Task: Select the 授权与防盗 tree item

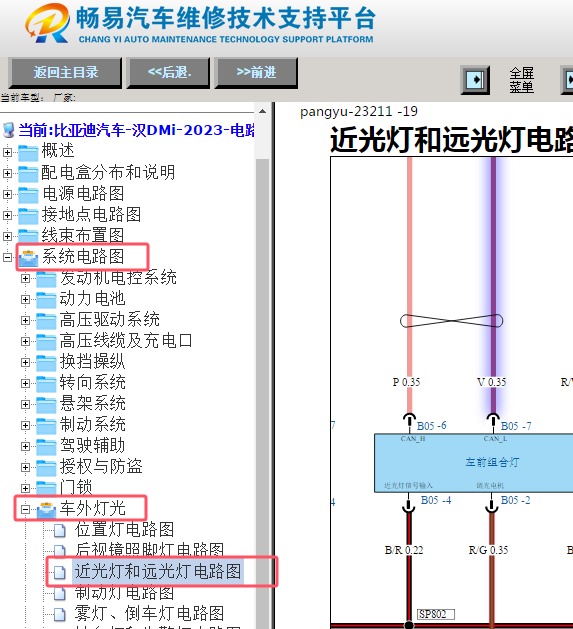Action: click(x=101, y=467)
